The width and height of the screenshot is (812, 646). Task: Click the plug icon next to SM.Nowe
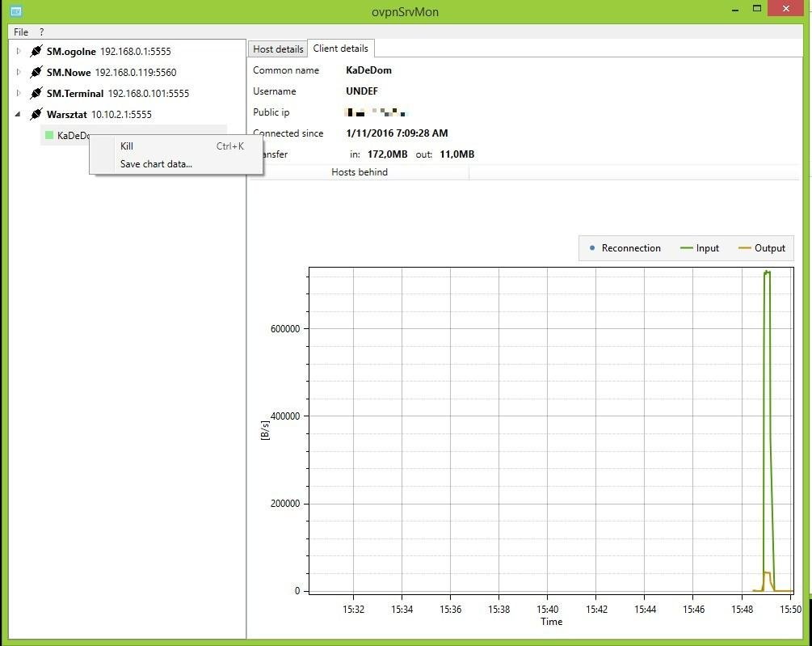36,72
